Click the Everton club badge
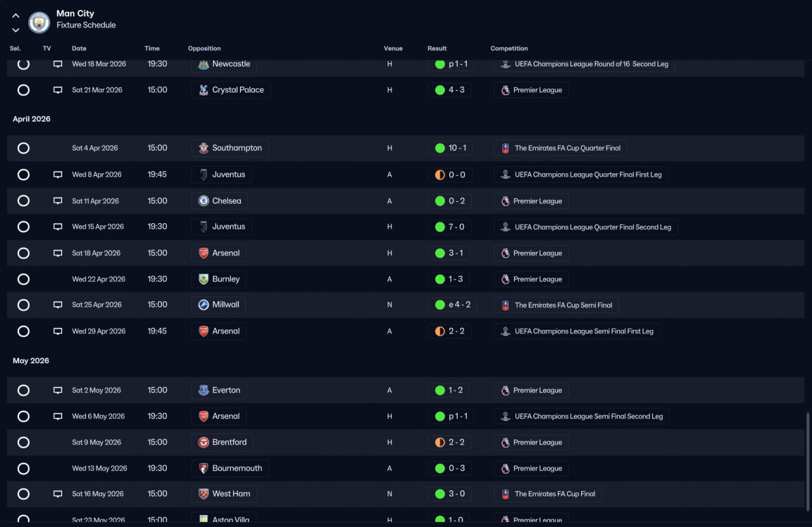The image size is (812, 527). coord(203,390)
